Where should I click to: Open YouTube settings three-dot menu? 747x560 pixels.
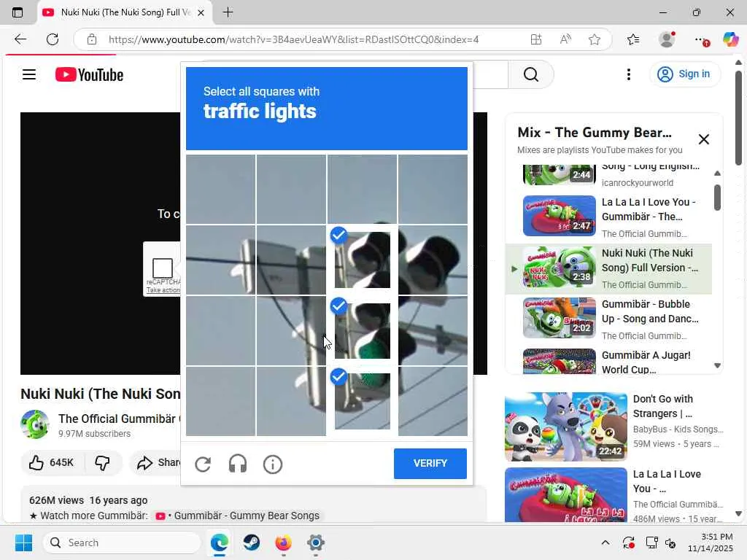click(629, 74)
